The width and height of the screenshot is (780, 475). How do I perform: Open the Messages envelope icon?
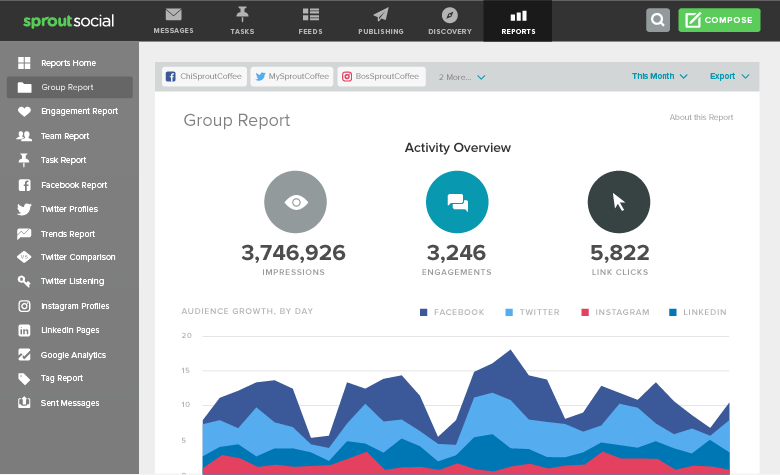173,15
